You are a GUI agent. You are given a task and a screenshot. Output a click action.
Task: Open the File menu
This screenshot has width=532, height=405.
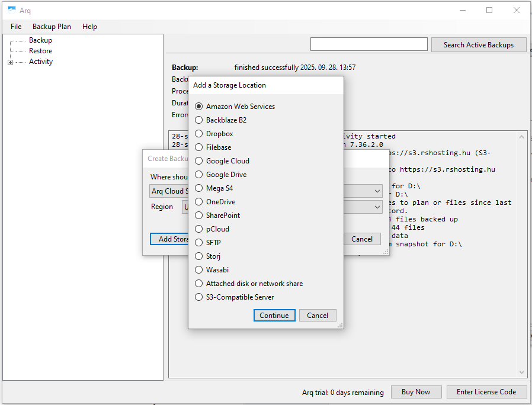(x=16, y=27)
